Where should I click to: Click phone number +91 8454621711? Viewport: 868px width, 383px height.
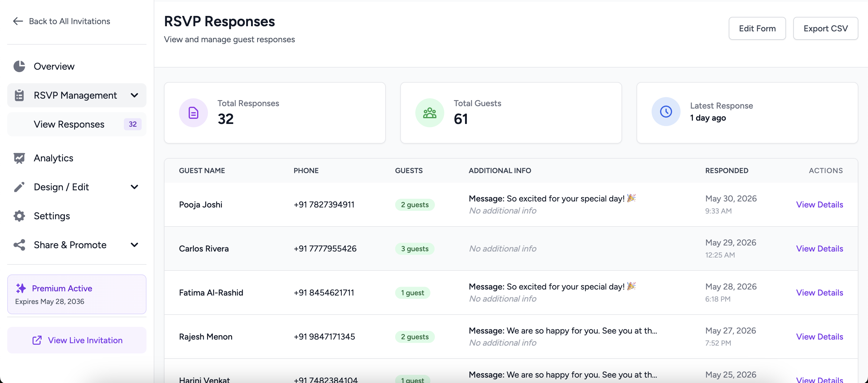pos(324,293)
